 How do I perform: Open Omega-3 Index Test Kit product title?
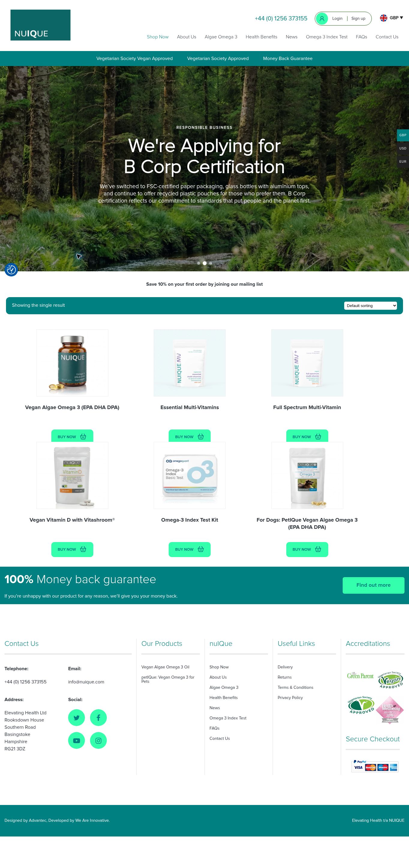[x=190, y=520]
